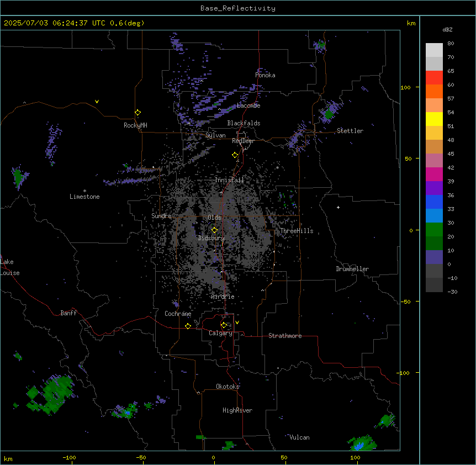Click the yellow diamond marker beside RockyMH

pyautogui.click(x=138, y=113)
